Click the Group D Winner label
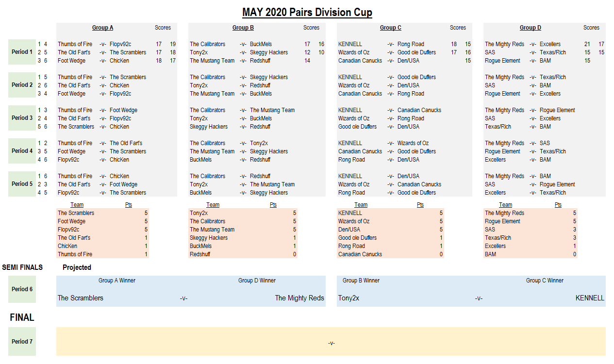The height and width of the screenshot is (364, 614). coord(257,281)
